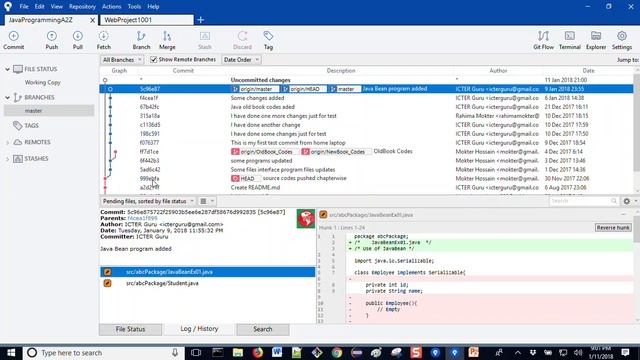The width and height of the screenshot is (640, 360).
Task: Open the View menu
Action: coord(57,7)
